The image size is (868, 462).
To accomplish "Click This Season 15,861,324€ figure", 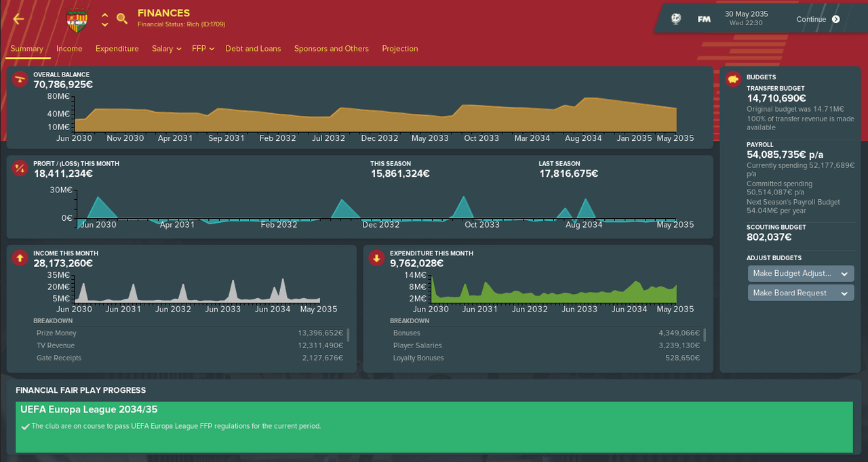I will pos(400,173).
